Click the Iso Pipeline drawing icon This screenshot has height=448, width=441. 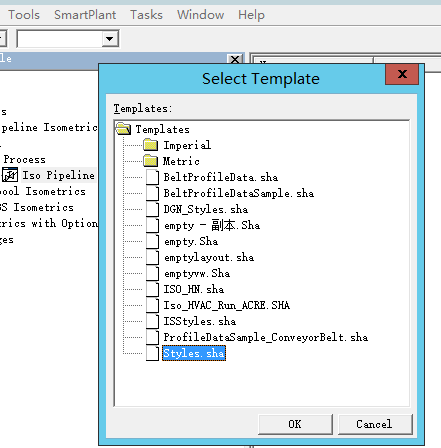click(x=10, y=175)
